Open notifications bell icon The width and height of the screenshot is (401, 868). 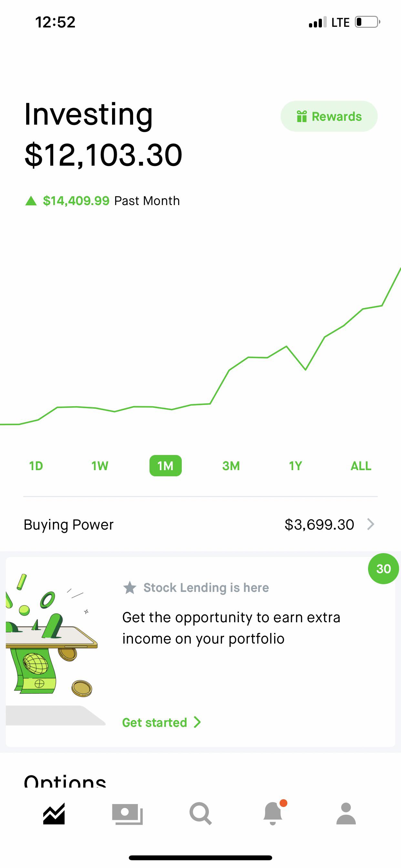pos(273,814)
